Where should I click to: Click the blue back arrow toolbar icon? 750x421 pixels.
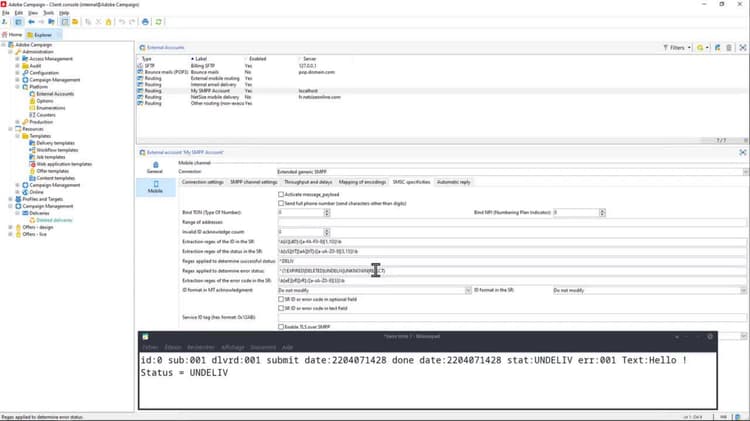pos(32,22)
